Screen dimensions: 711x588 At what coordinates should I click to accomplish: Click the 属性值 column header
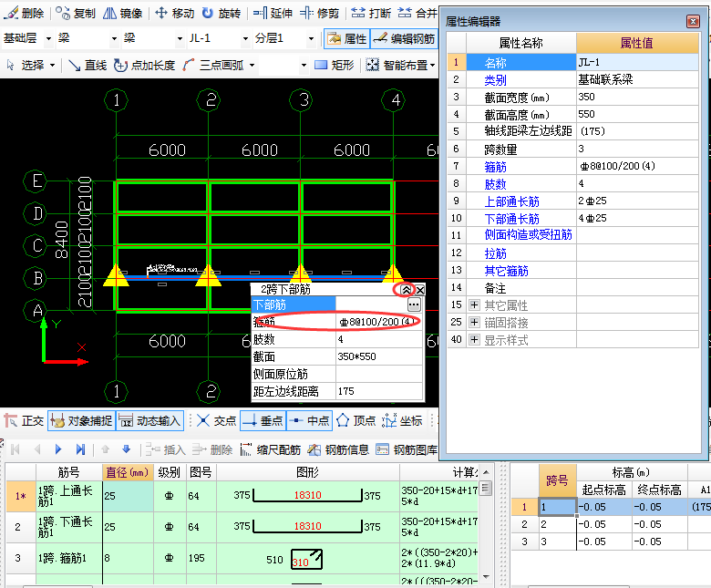[641, 43]
